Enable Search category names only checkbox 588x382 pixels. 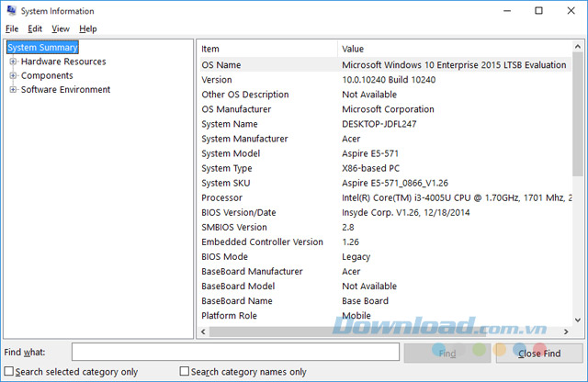click(184, 371)
